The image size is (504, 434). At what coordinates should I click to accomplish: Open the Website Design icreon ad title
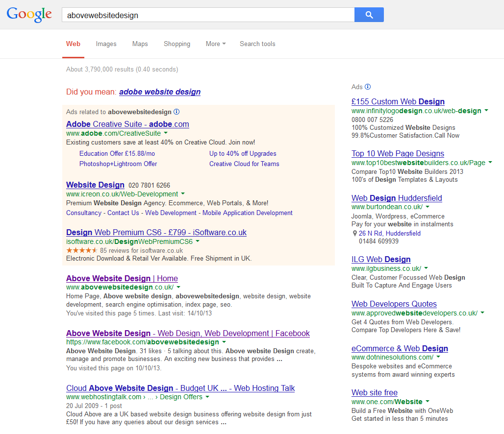95,185
